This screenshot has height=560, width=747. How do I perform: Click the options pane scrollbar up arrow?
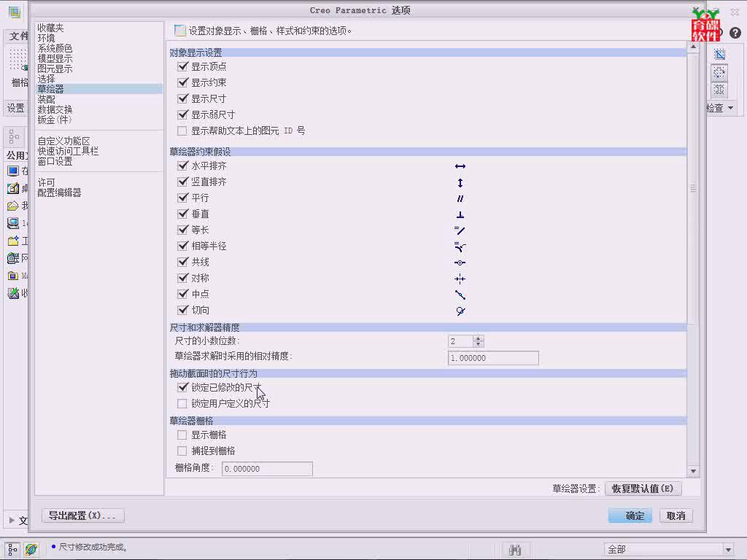tap(693, 47)
